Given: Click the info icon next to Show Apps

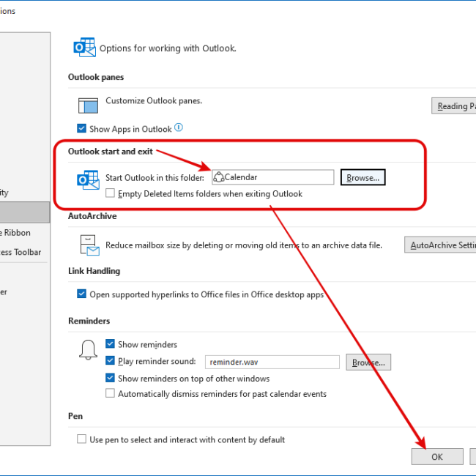Looking at the screenshot, I should point(179,127).
